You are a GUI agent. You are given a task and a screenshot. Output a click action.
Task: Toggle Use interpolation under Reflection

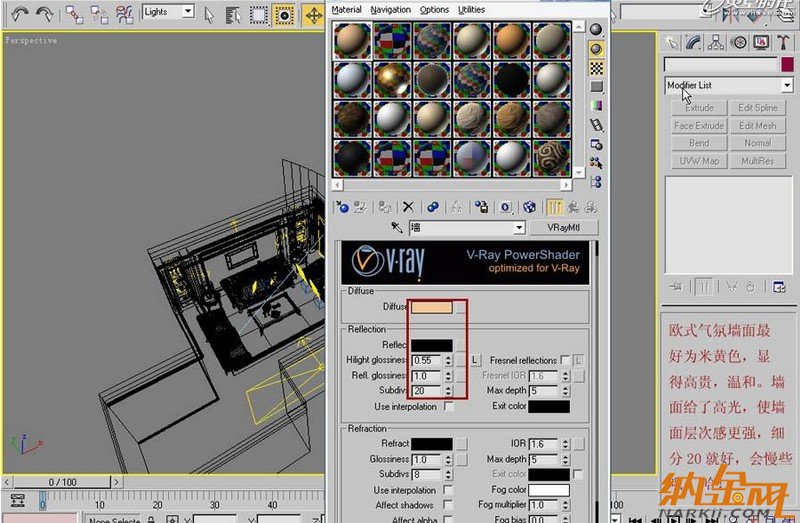tap(449, 407)
